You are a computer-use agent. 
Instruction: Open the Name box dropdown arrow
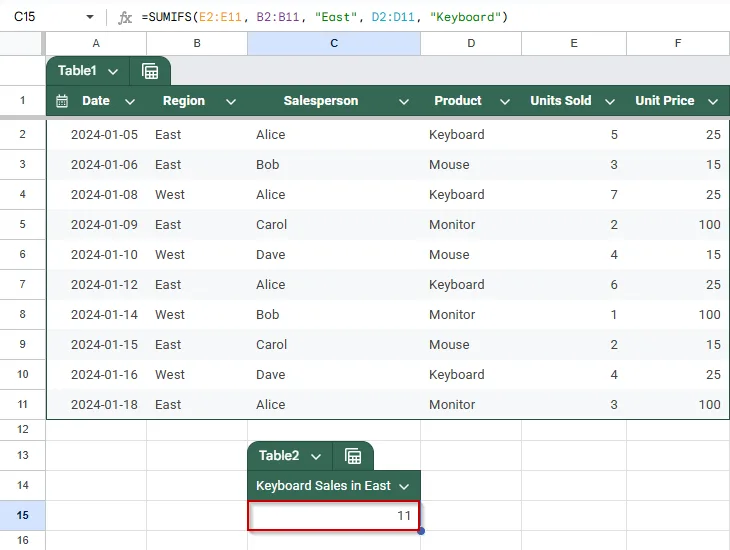[90, 17]
